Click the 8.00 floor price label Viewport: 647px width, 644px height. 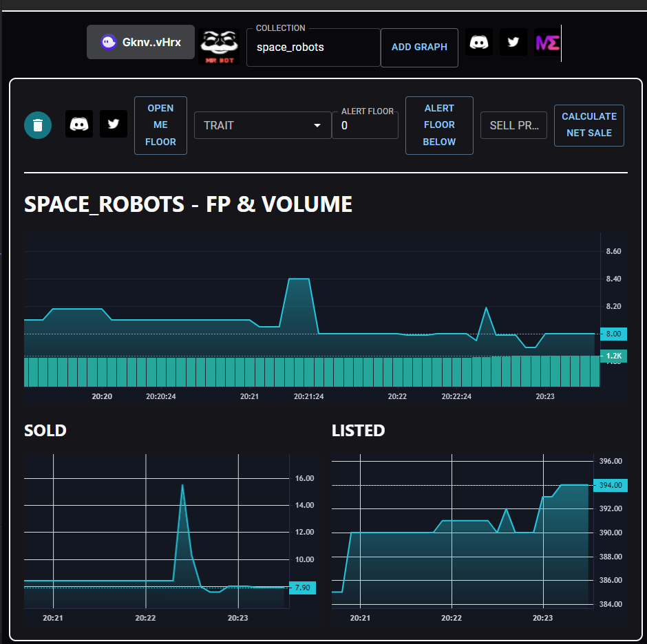[x=613, y=334]
